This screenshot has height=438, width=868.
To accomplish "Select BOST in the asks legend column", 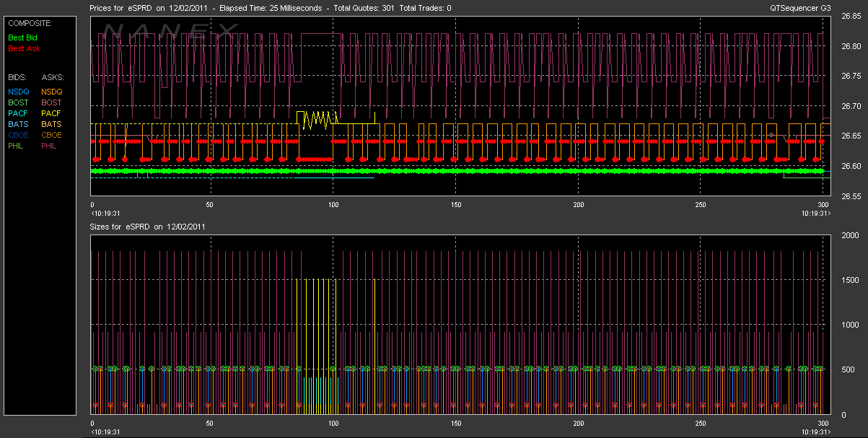I will [x=52, y=102].
